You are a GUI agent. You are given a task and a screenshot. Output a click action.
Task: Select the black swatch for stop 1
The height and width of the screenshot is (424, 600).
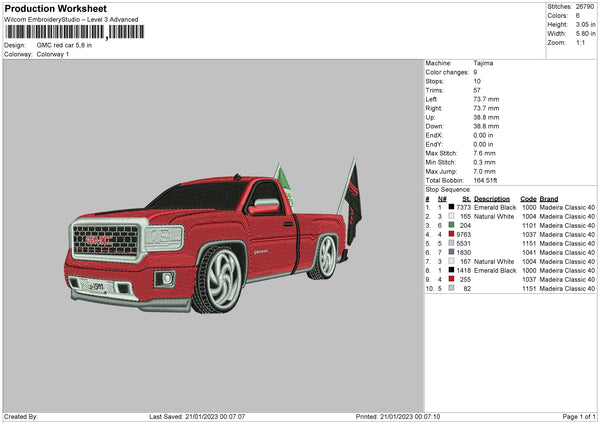coord(453,206)
